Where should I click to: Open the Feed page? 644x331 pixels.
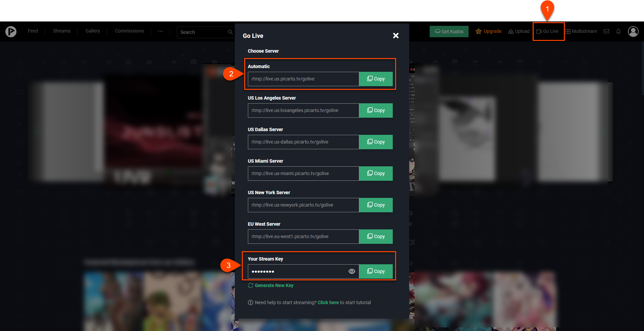point(33,31)
